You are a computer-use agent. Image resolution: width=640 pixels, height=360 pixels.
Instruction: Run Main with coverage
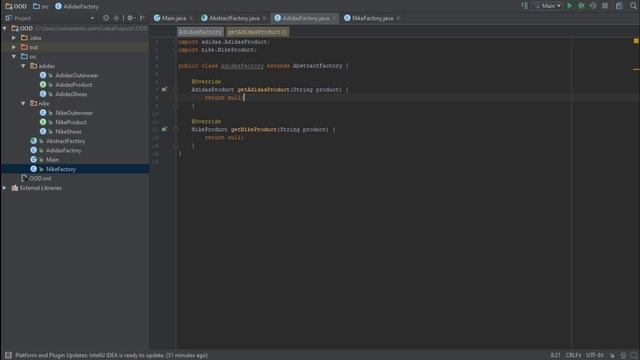(x=593, y=6)
